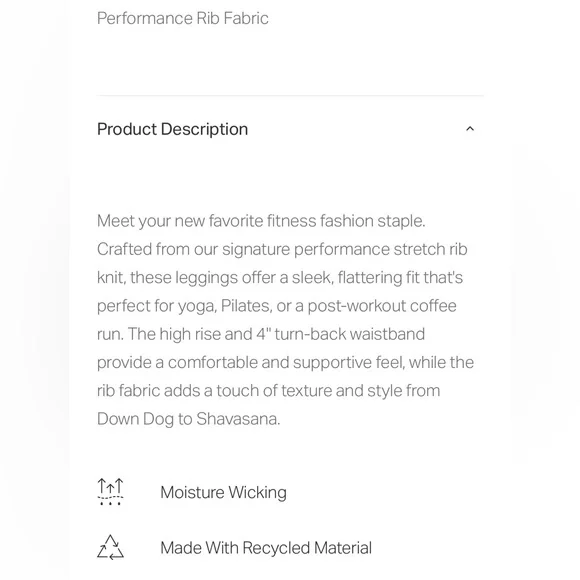Click the word "Wicking" in the feature list
The width and height of the screenshot is (580, 580).
pyautogui.click(x=257, y=493)
